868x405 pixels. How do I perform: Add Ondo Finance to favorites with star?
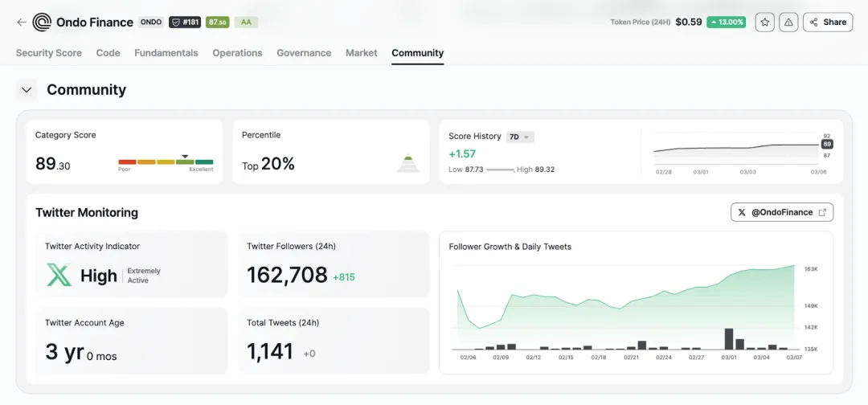click(x=765, y=22)
